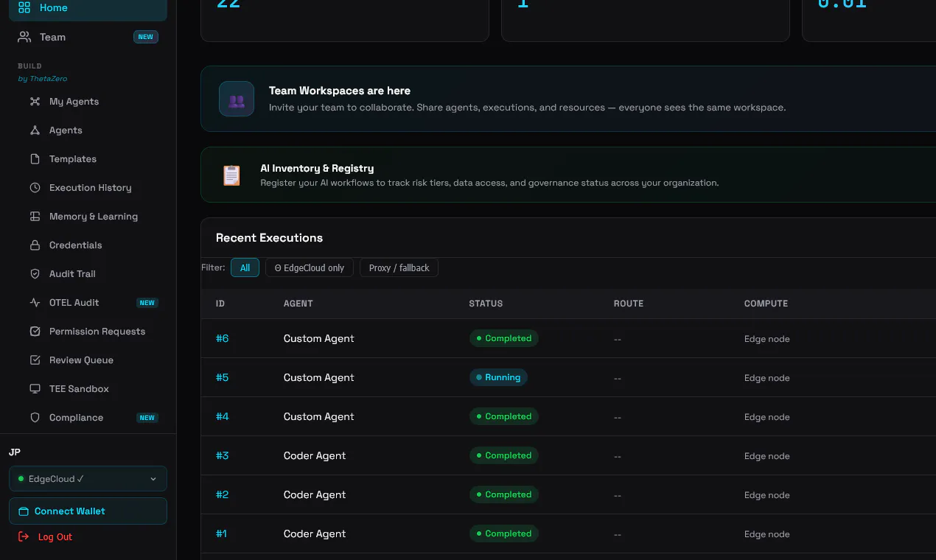Click the Completed status badge of #6
936x560 pixels.
[504, 338]
